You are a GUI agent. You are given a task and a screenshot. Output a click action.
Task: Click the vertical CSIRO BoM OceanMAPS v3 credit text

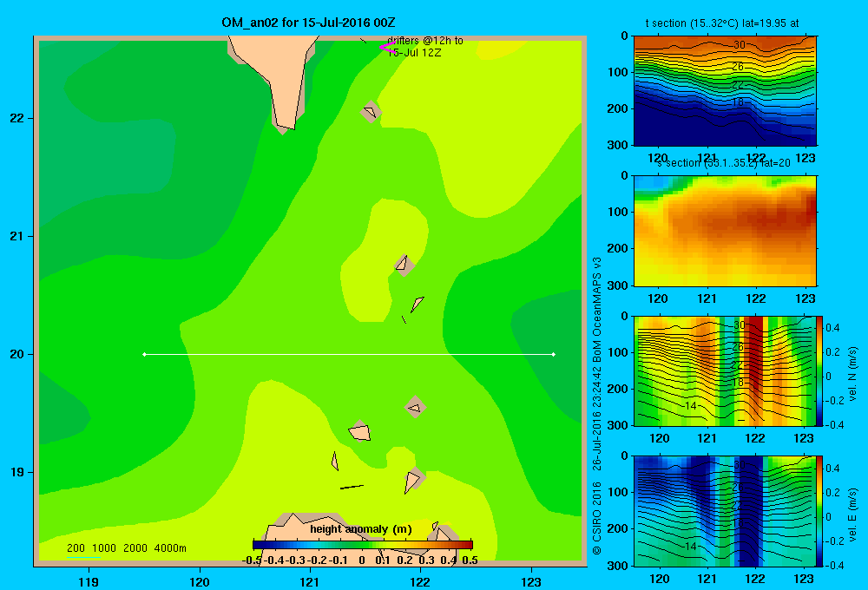597,406
